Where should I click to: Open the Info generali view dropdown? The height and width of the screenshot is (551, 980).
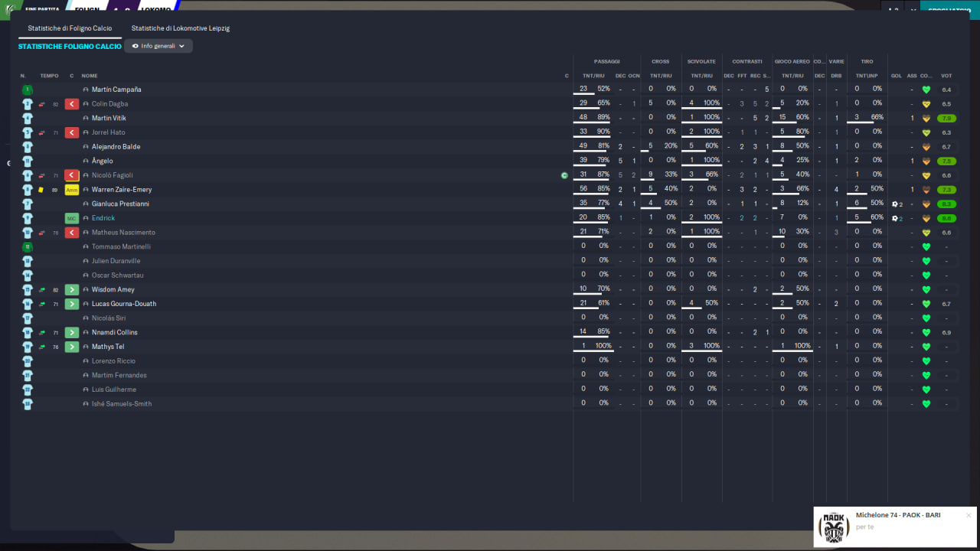158,46
